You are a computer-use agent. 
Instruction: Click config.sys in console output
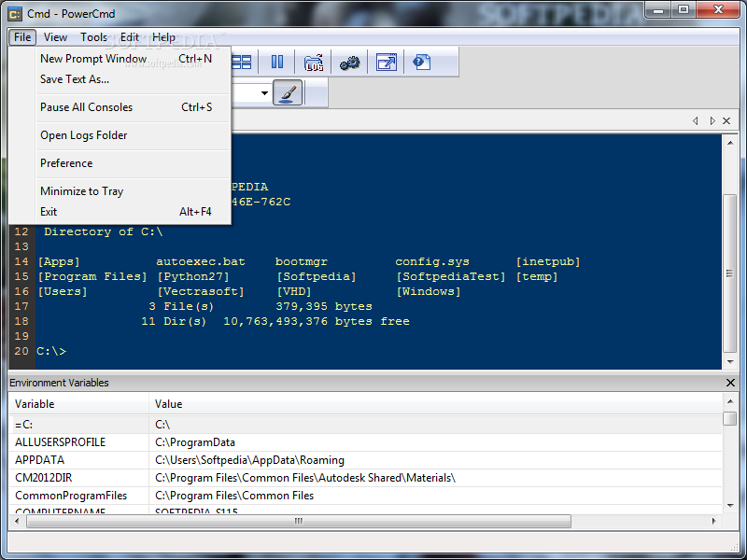pyautogui.click(x=432, y=262)
